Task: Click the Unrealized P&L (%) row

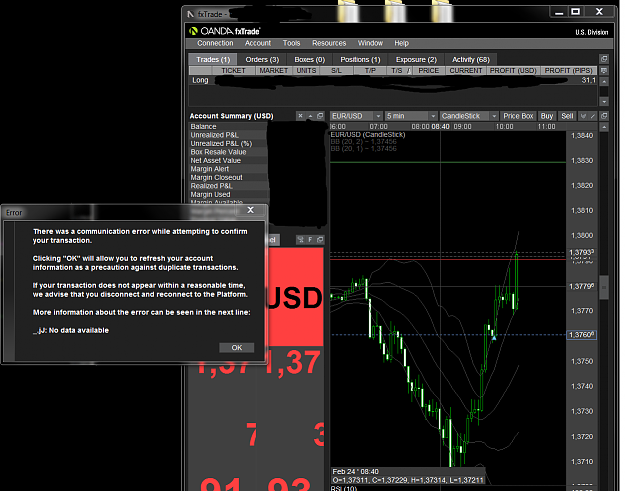Action: (x=228, y=143)
